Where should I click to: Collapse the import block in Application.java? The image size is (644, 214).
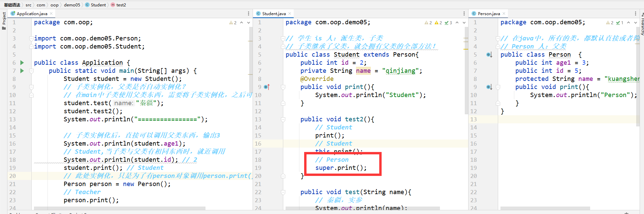click(31, 38)
